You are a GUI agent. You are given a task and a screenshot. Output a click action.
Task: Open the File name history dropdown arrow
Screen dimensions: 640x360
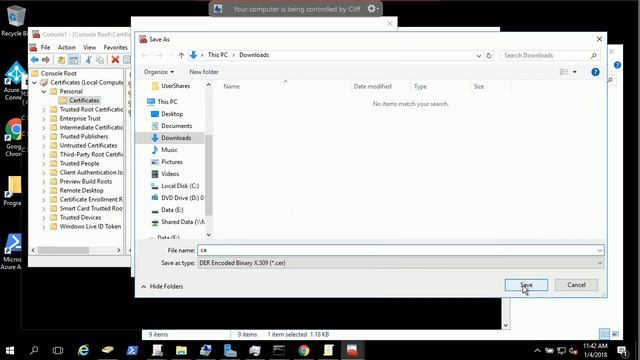pos(600,250)
